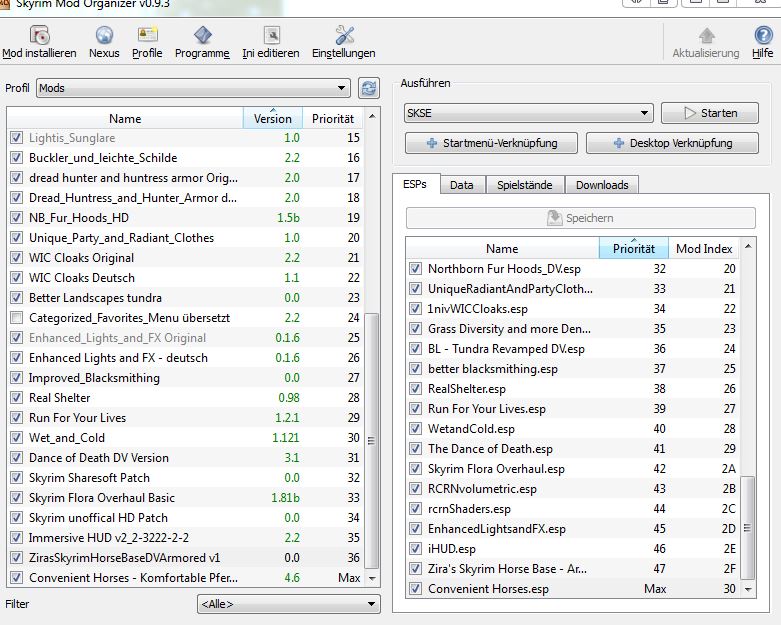Click the Programme gears icon
This screenshot has width=781, height=625.
tap(202, 37)
